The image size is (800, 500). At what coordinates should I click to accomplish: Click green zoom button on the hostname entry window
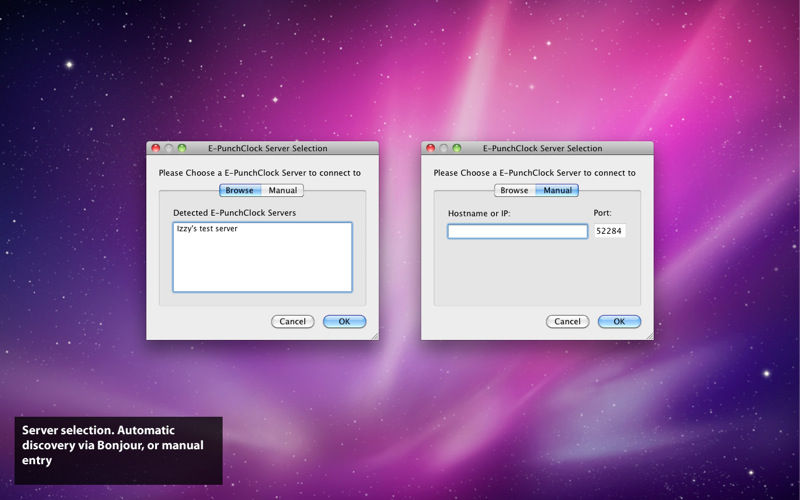[457, 148]
